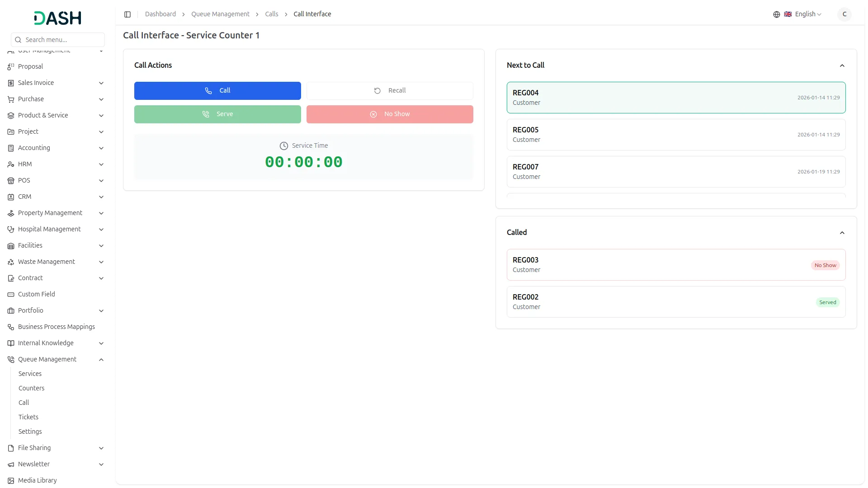Screen dimensions: 868x488
Task: Select the REG005 ticket card
Action: tap(676, 135)
